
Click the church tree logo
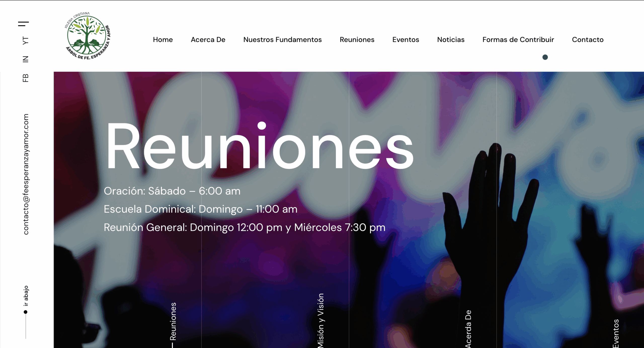(88, 36)
